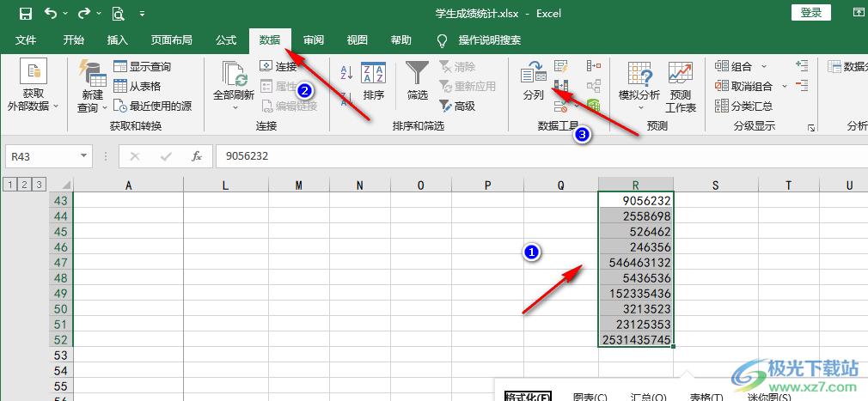Switch outline to level 3
Image resolution: width=868 pixels, height=401 pixels.
pos(38,184)
